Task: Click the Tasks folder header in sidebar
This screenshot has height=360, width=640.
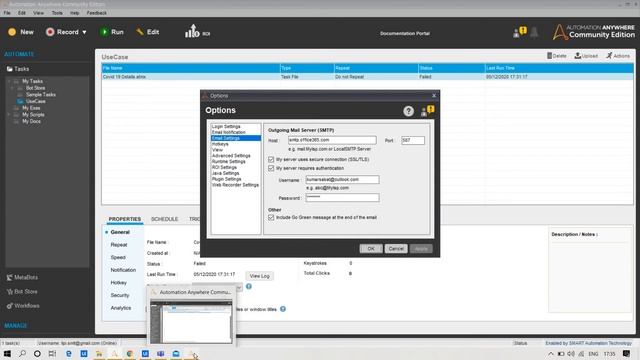Action: pos(18,69)
